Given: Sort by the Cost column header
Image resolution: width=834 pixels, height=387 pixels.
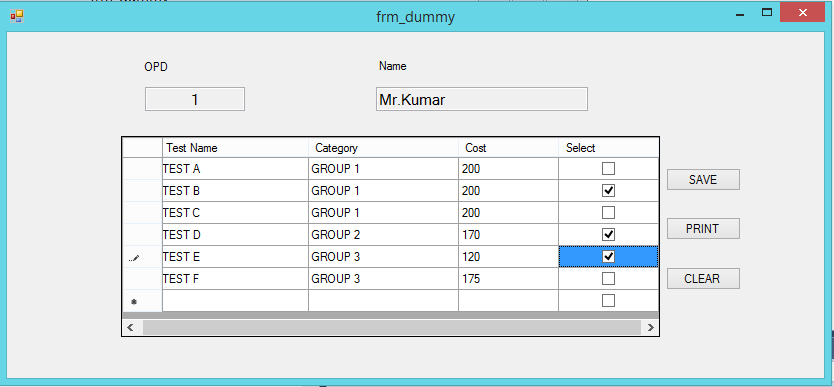Looking at the screenshot, I should coord(508,148).
